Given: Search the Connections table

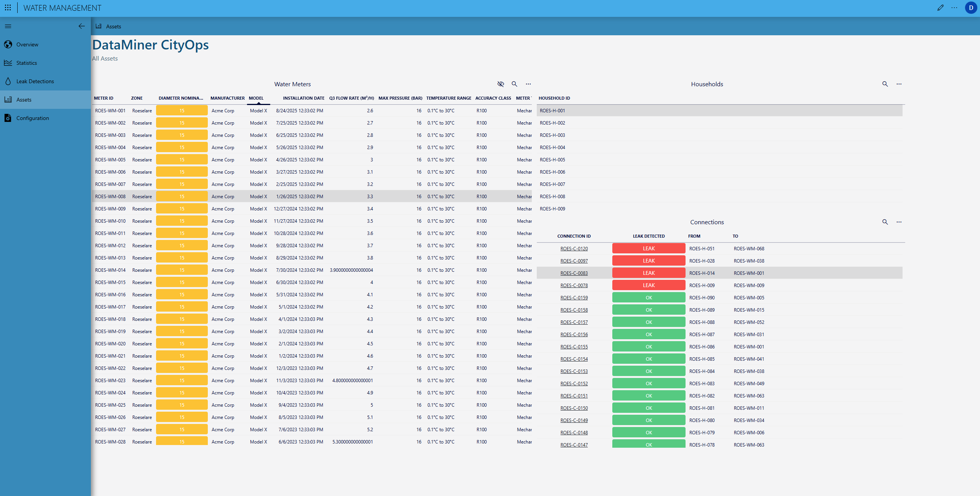Looking at the screenshot, I should click(x=885, y=222).
